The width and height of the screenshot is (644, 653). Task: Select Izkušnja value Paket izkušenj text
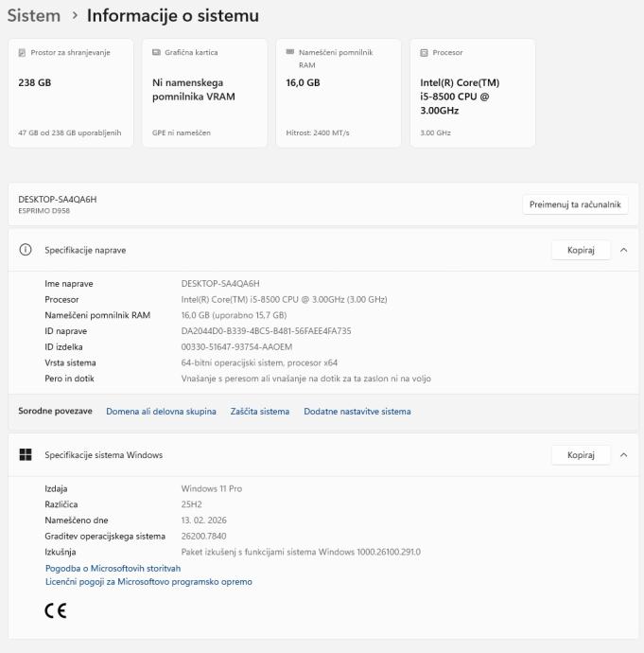pyautogui.click(x=301, y=552)
